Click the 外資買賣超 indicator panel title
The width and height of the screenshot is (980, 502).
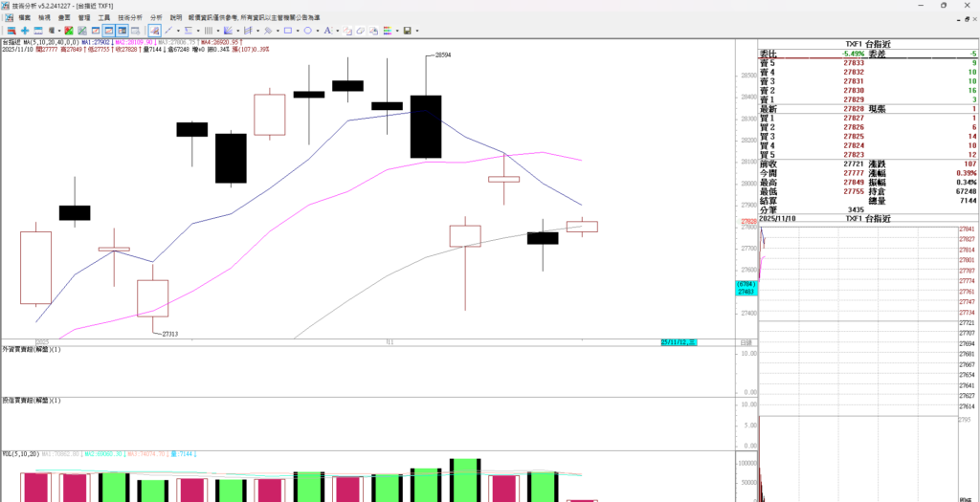31,350
